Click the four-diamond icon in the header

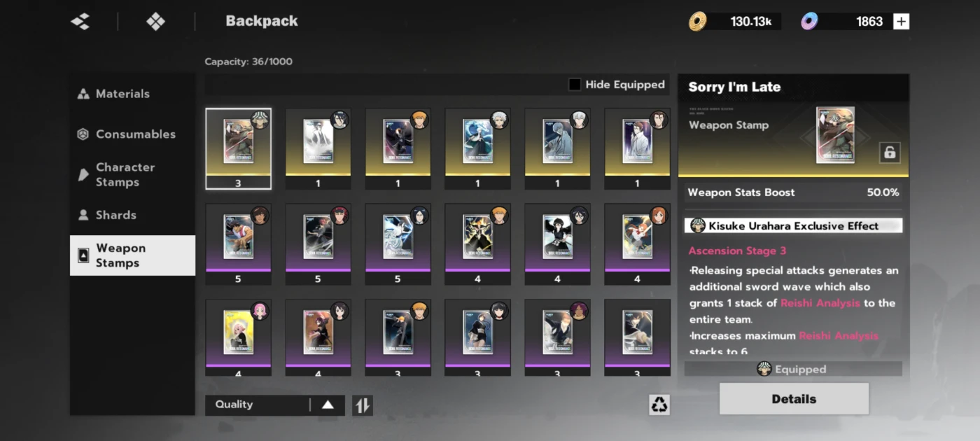[155, 22]
